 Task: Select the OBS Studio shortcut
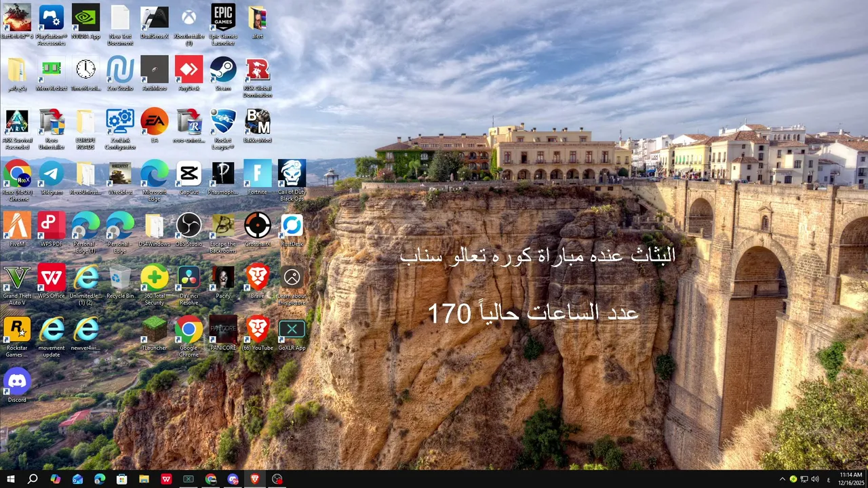coord(189,231)
